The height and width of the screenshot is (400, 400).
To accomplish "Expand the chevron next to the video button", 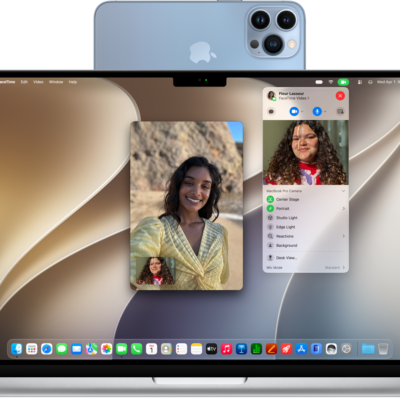I will tap(302, 112).
